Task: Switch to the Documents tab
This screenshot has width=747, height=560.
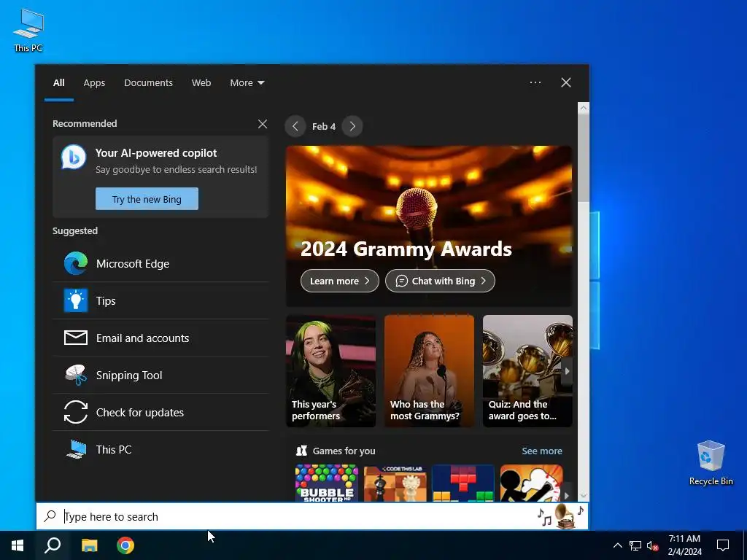Action: click(x=148, y=83)
